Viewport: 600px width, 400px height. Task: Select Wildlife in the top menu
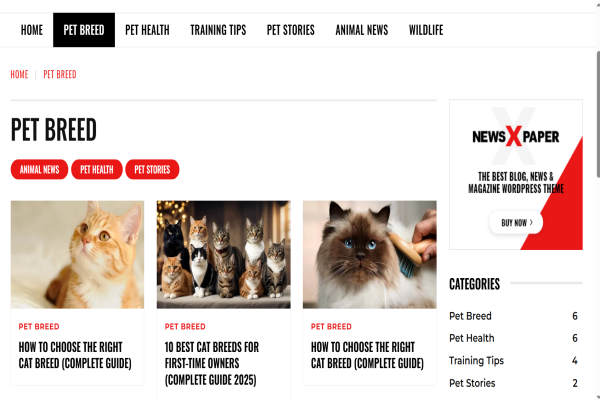[x=426, y=30]
